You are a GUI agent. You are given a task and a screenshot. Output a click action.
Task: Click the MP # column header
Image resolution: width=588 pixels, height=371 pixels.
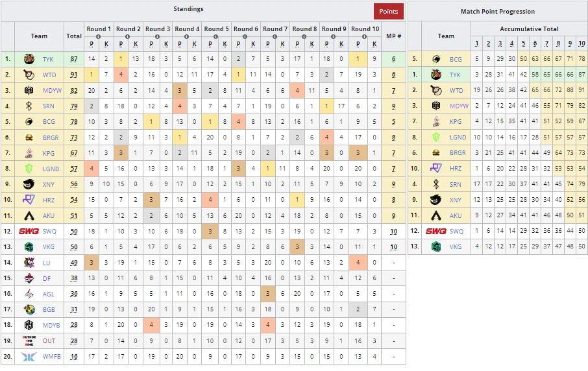pyautogui.click(x=393, y=36)
